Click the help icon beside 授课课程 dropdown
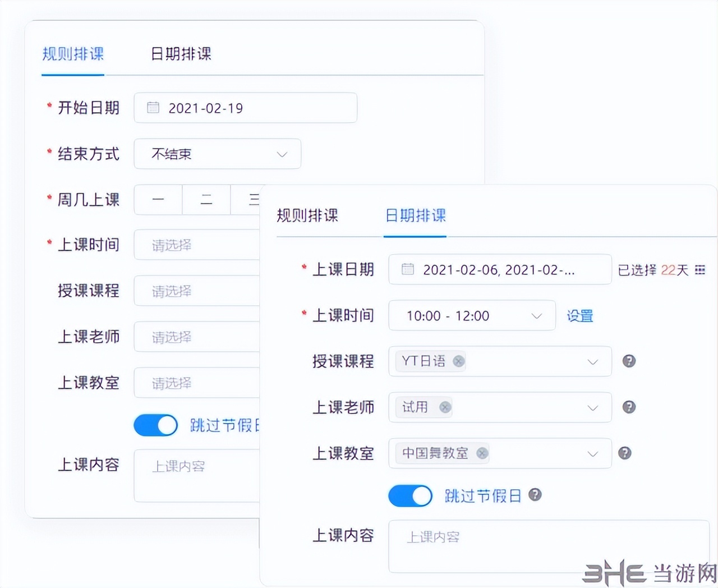Viewport: 718px width, 588px height. [x=628, y=362]
